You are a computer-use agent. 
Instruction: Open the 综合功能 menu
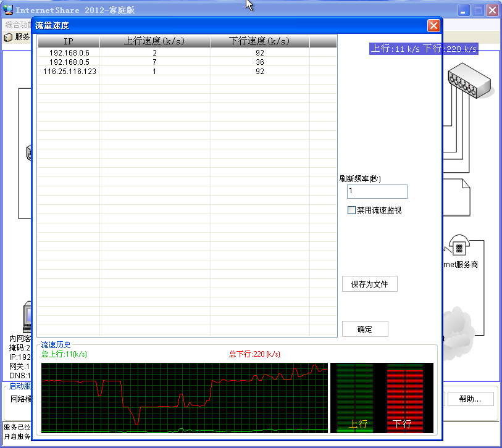17,25
